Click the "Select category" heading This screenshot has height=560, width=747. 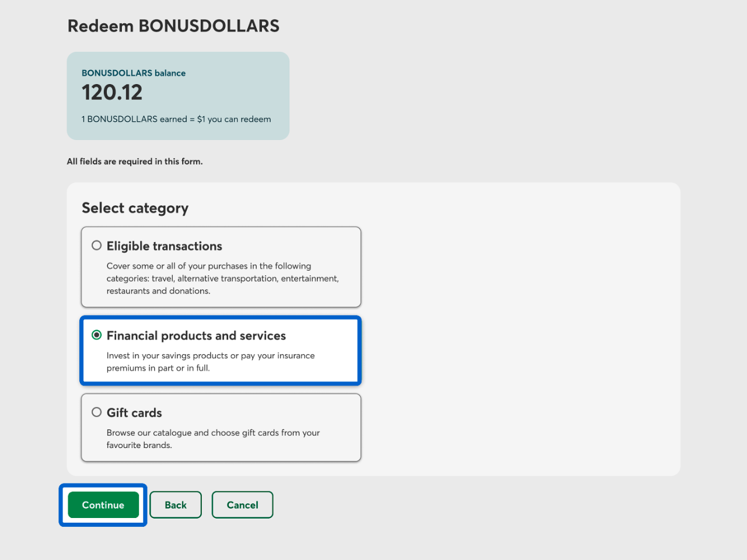[x=135, y=208]
